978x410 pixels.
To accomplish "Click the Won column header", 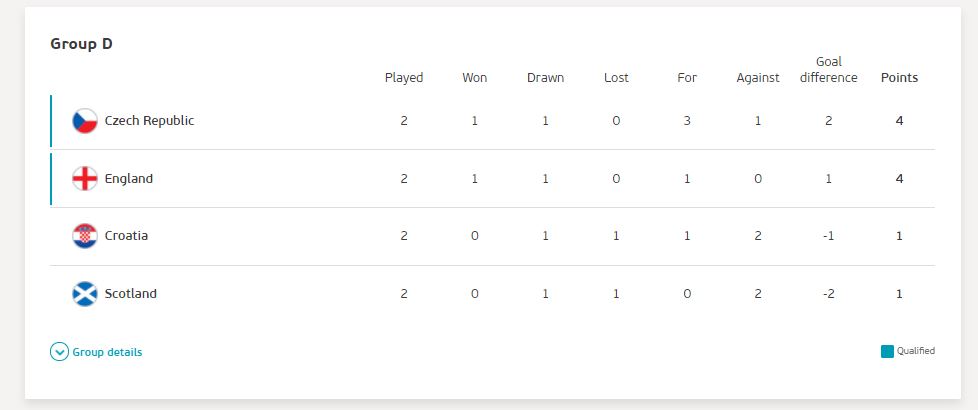I will (x=475, y=78).
